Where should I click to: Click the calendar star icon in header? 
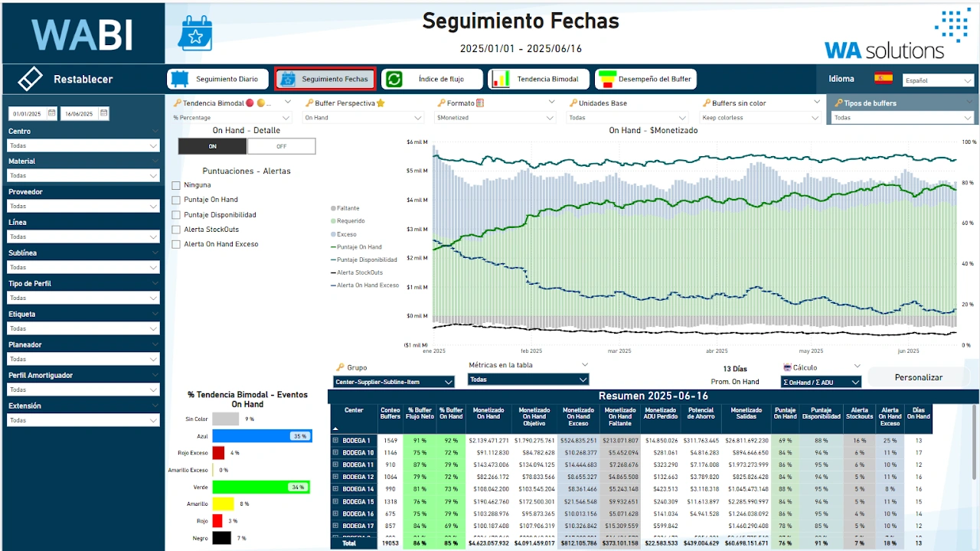click(x=195, y=34)
